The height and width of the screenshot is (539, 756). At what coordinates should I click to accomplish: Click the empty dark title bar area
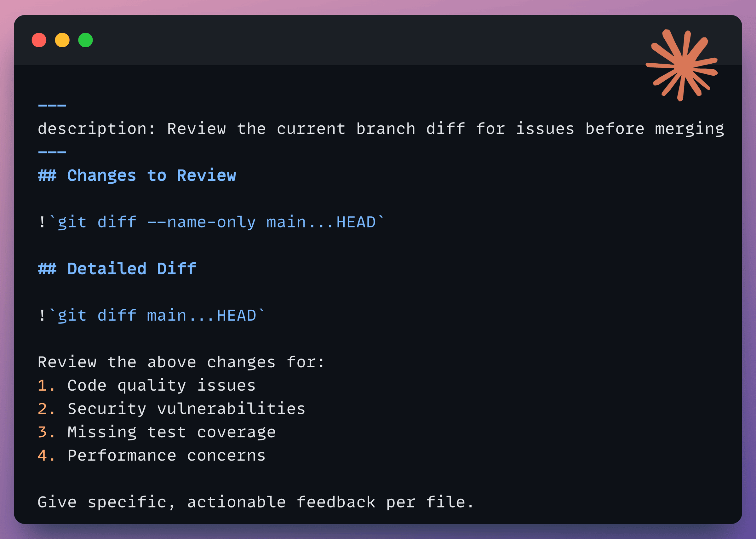(332, 40)
